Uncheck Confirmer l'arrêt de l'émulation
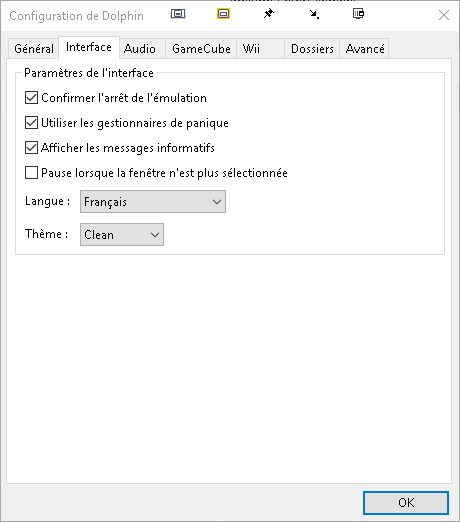Image resolution: width=460 pixels, height=523 pixels. point(31,98)
